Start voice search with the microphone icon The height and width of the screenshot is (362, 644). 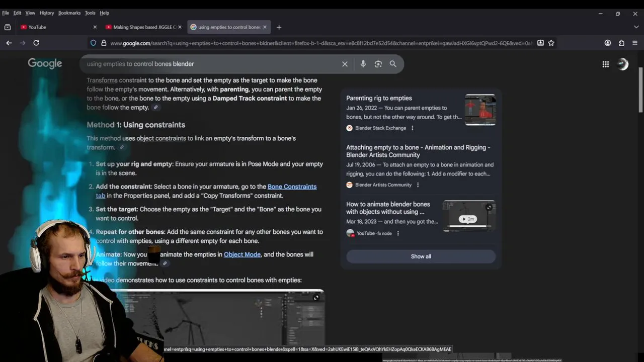(x=363, y=64)
